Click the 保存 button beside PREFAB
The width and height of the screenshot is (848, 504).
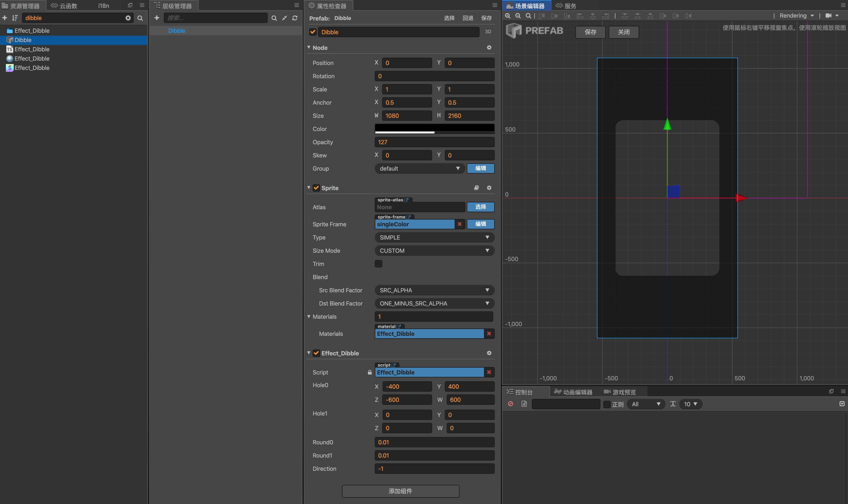click(590, 32)
